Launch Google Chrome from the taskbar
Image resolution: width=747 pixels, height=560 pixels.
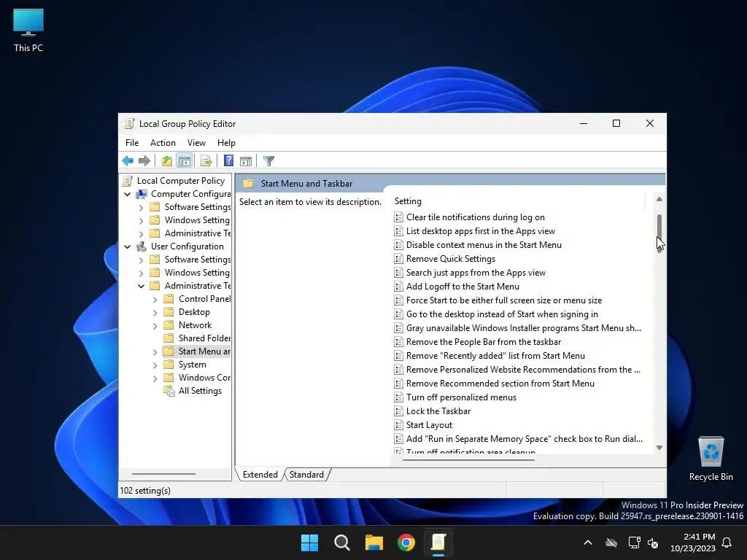coord(406,542)
